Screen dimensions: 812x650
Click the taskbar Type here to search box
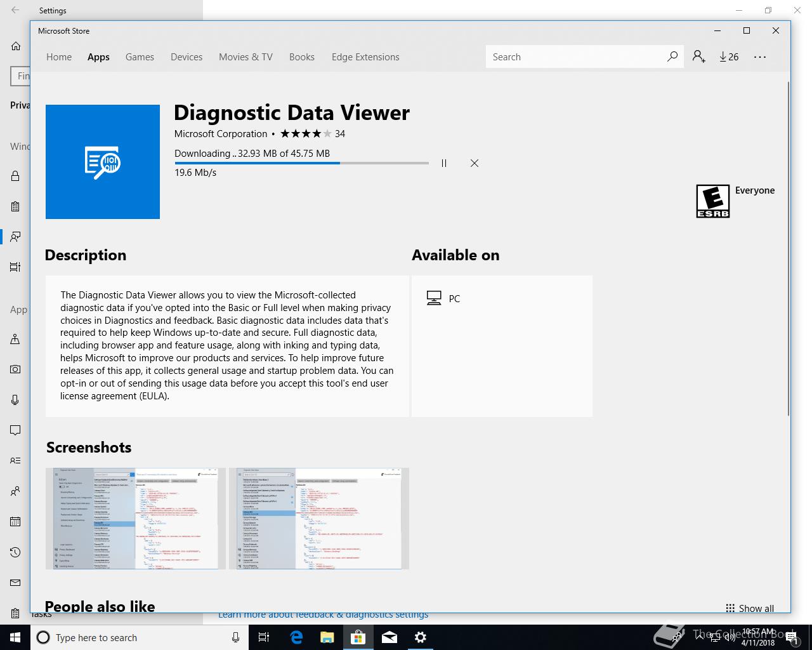tap(139, 637)
